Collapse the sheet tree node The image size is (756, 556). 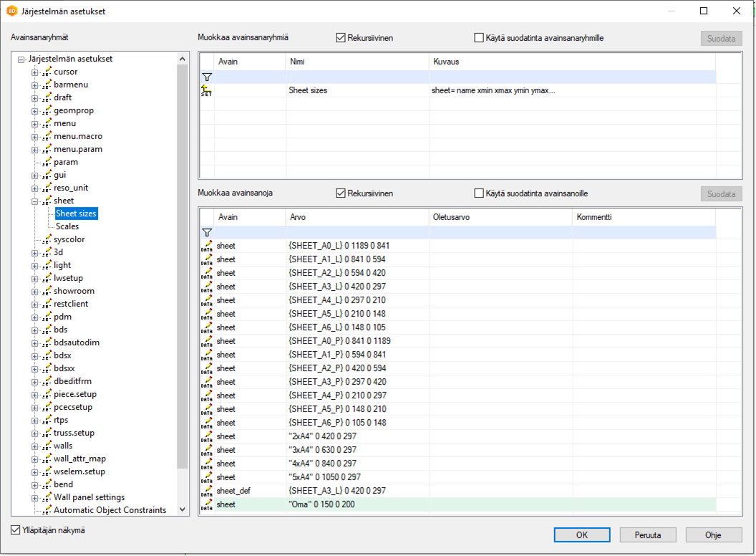34,201
